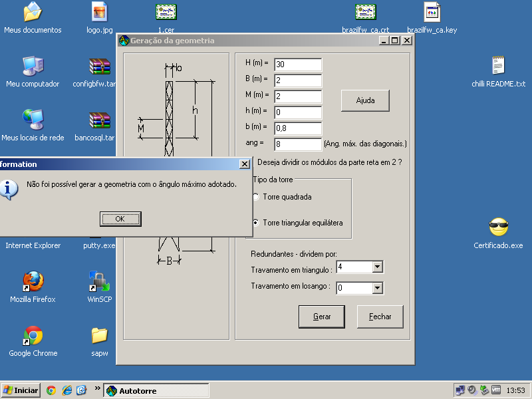Open Travamento em triangulo dropdown
Image resolution: width=532 pixels, height=399 pixels.
point(378,267)
